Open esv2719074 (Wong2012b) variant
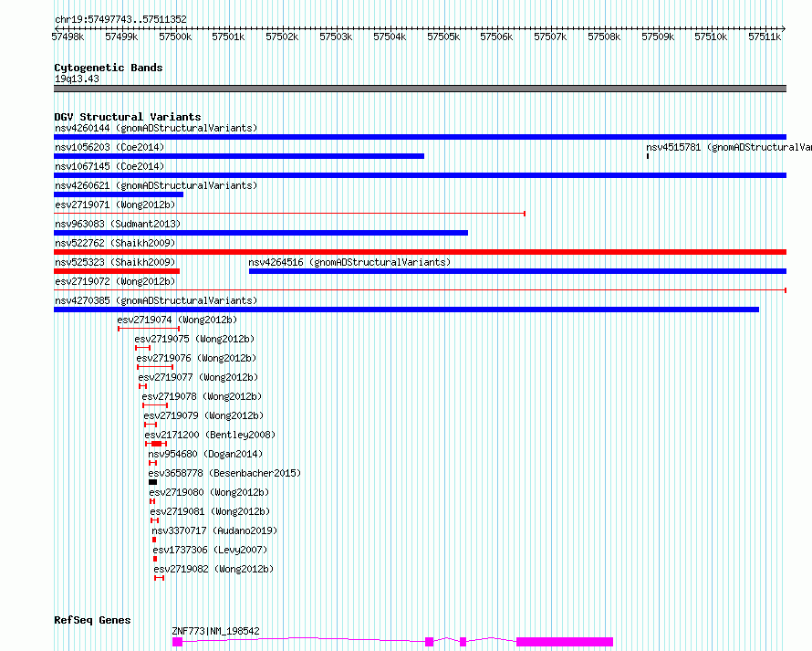Image resolution: width=812 pixels, height=651 pixels. click(x=177, y=320)
